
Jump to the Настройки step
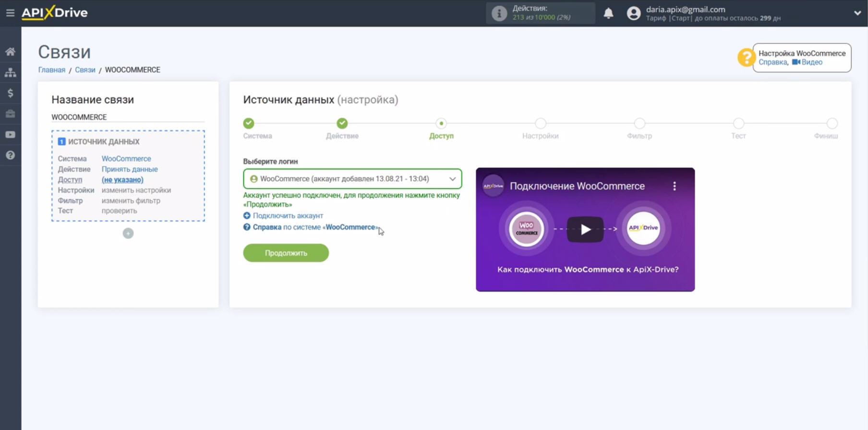click(x=541, y=124)
